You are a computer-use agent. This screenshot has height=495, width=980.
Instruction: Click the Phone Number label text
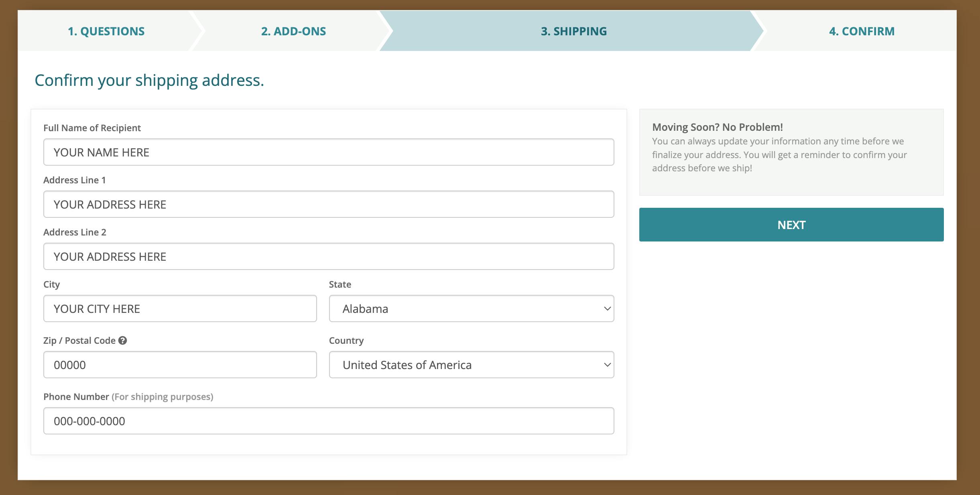[x=76, y=397]
